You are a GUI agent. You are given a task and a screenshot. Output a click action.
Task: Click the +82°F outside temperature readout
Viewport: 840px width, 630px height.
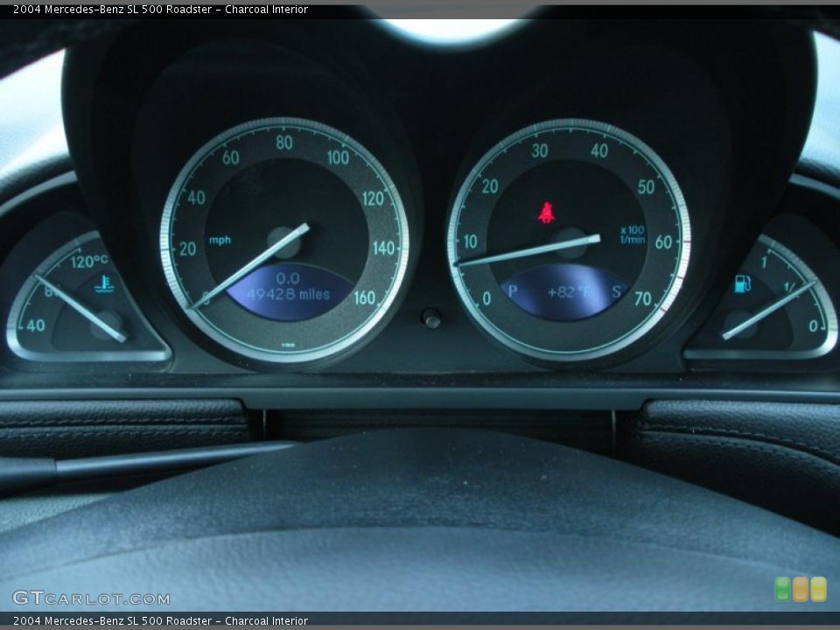pyautogui.click(x=569, y=292)
